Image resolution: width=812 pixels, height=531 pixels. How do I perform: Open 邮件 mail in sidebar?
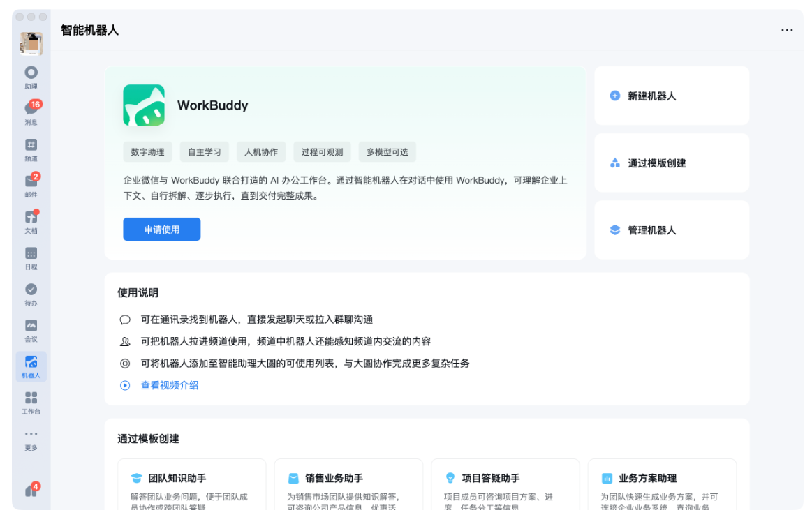[x=31, y=186]
